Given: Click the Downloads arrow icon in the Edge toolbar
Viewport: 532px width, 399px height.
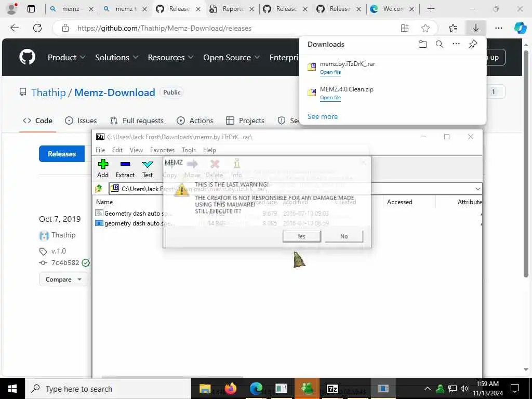Looking at the screenshot, I should pos(476,28).
